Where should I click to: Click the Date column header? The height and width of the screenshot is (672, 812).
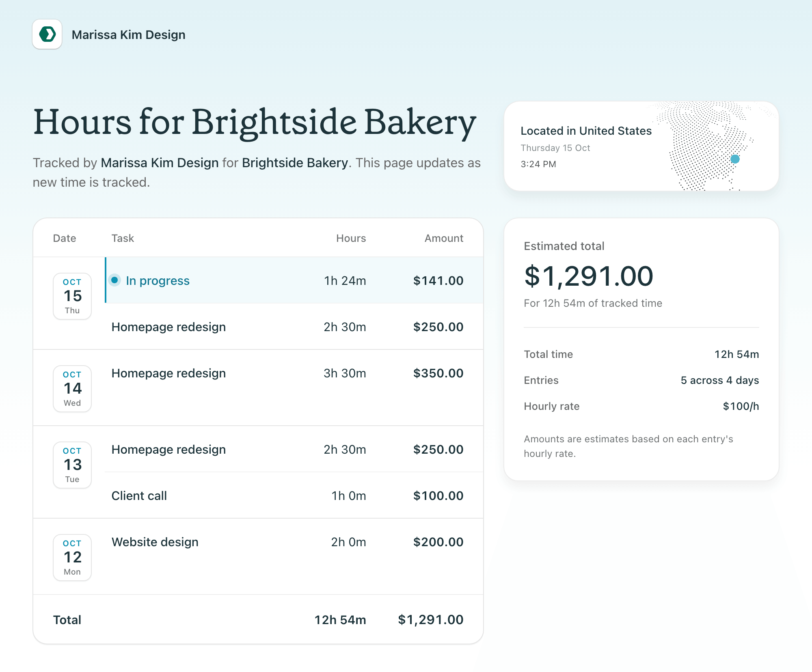[65, 238]
